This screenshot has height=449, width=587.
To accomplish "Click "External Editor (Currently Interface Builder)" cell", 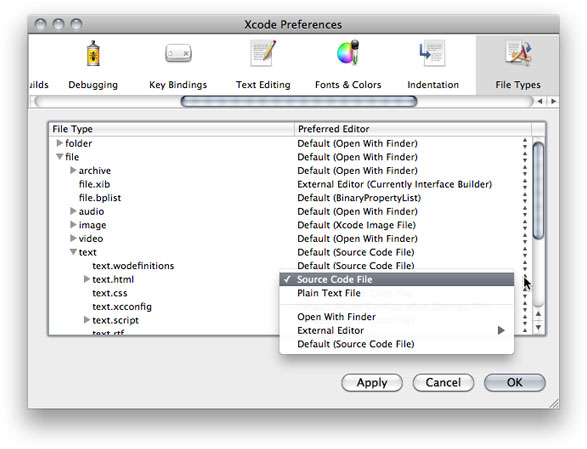I will (395, 184).
